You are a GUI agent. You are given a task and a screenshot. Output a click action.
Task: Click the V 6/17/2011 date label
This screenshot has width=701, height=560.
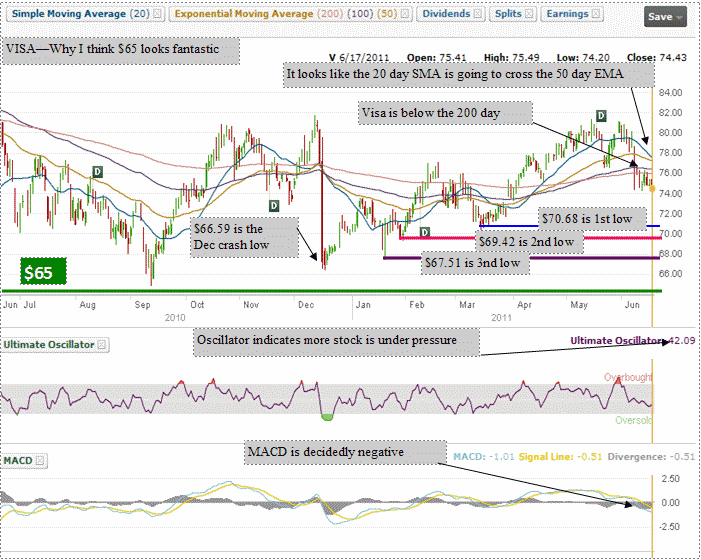359,58
